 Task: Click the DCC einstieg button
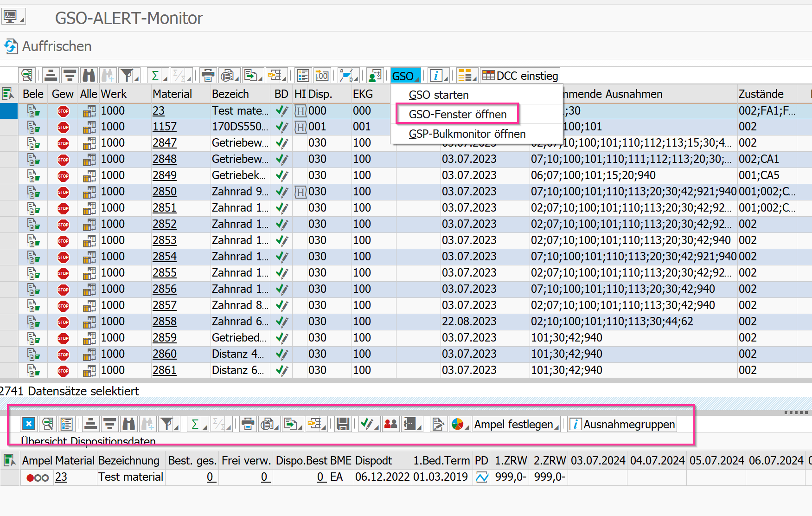tap(520, 76)
